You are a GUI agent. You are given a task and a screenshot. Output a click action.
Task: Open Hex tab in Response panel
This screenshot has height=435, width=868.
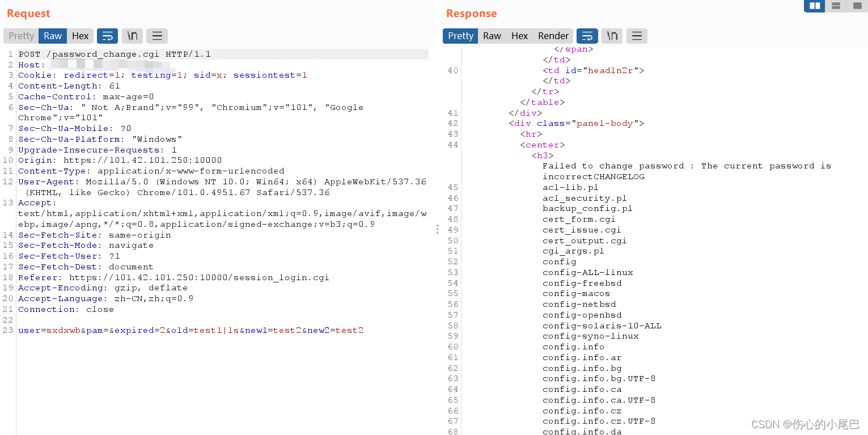pos(520,36)
